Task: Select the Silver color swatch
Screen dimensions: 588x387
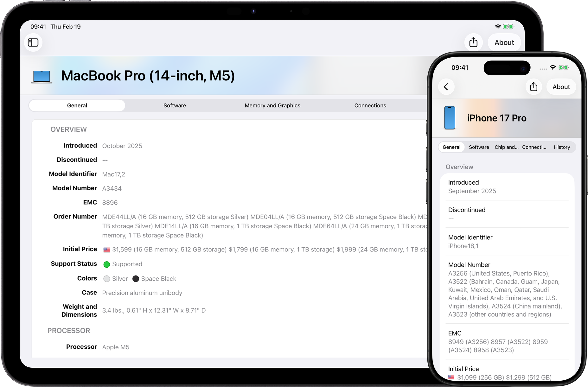Action: pyautogui.click(x=107, y=279)
